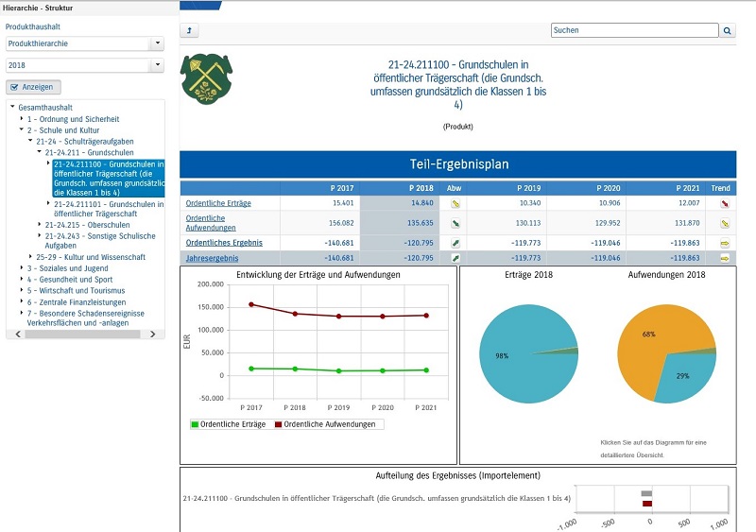Toggle Ordentliche Aufwendungen legend entry in chart
The image size is (756, 532).
click(x=324, y=424)
